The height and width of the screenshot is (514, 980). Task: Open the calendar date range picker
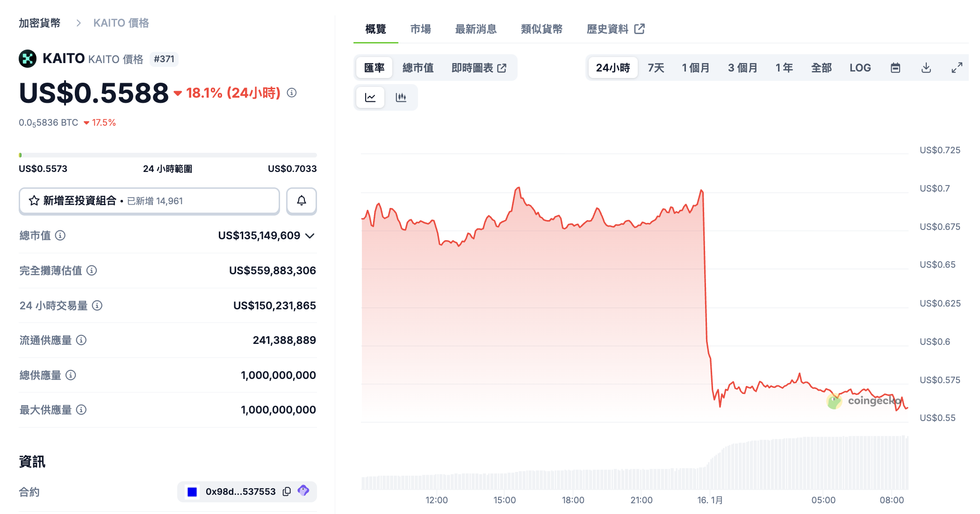coord(895,68)
